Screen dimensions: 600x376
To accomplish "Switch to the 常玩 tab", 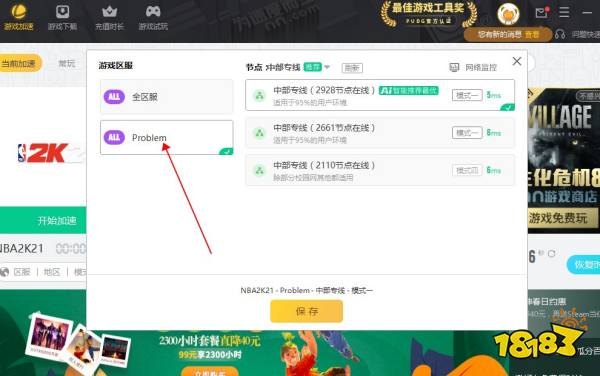I will click(67, 63).
